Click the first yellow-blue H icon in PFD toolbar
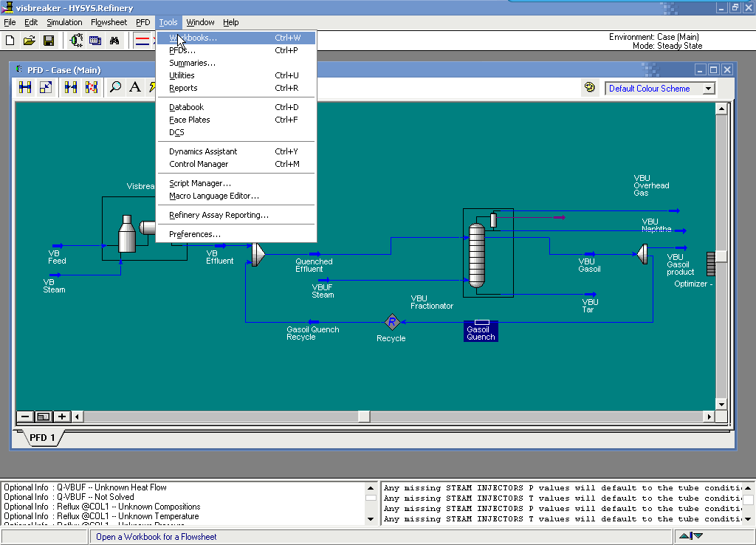Screen dimensions: 756x545 pyautogui.click(x=25, y=87)
